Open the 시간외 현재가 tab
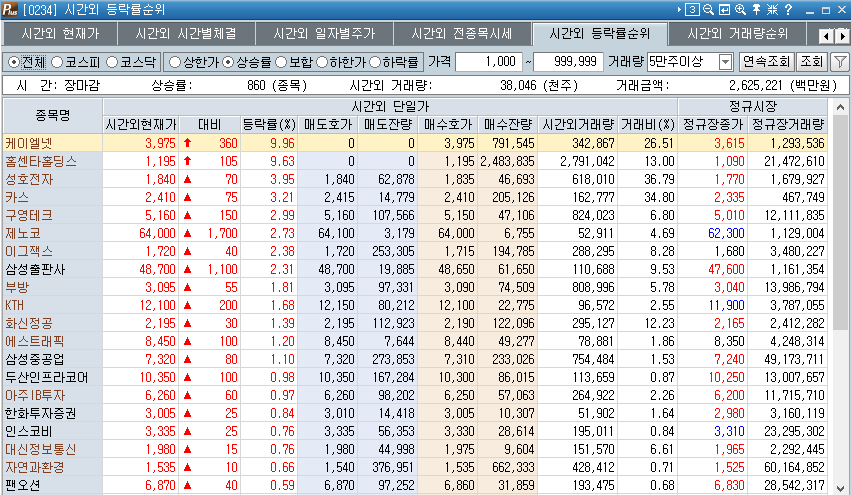The image size is (851, 495). (60, 34)
